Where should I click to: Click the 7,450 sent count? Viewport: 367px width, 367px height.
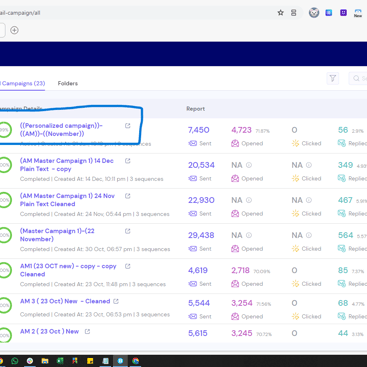[x=199, y=130]
